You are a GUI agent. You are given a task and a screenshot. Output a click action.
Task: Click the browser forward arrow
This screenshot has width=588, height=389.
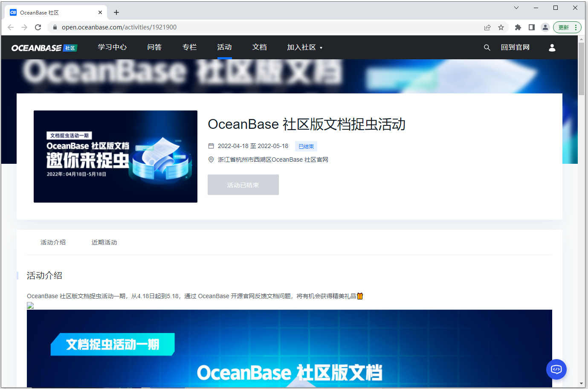coord(24,27)
